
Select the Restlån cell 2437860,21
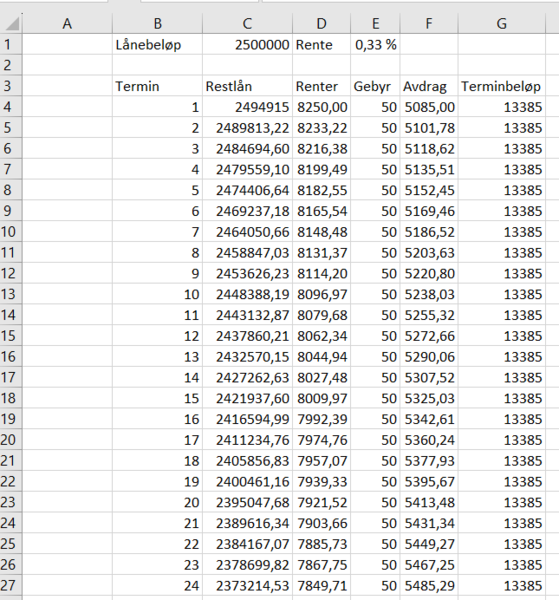tap(247, 336)
